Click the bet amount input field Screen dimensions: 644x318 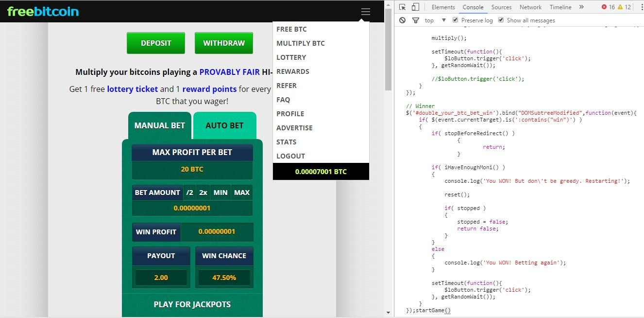click(x=192, y=208)
